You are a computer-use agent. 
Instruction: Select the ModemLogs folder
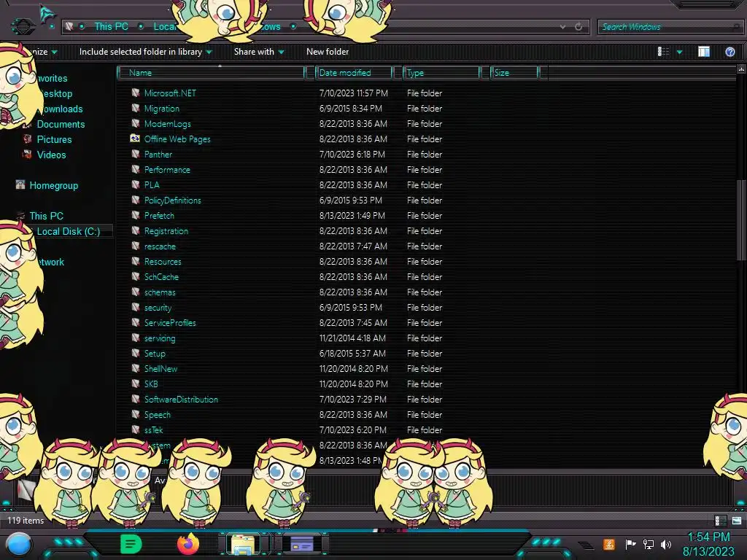click(167, 124)
